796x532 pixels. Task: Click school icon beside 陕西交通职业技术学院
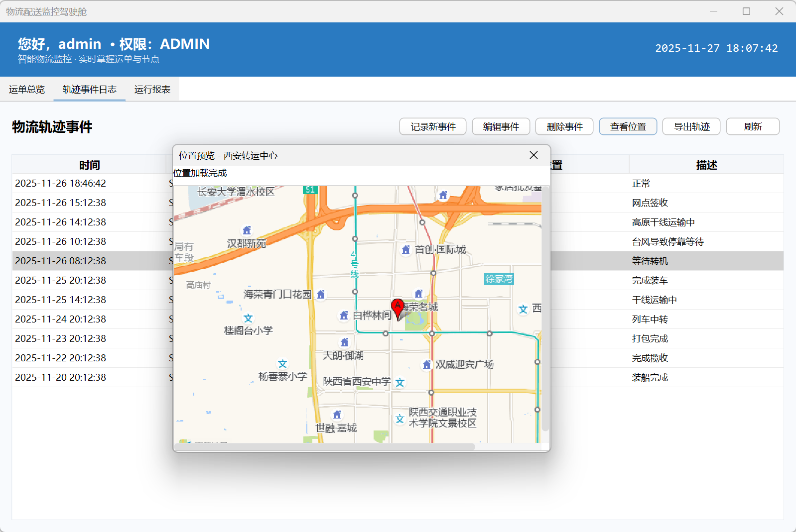coord(399,419)
